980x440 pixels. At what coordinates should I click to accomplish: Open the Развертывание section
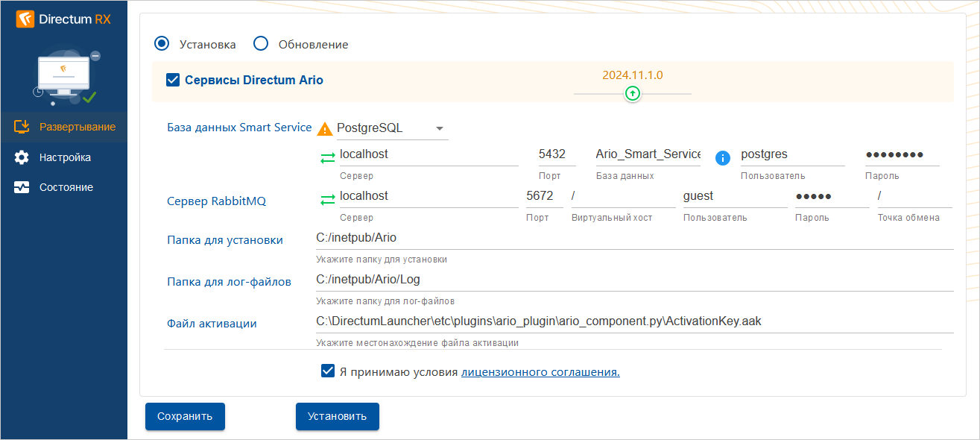[64, 127]
